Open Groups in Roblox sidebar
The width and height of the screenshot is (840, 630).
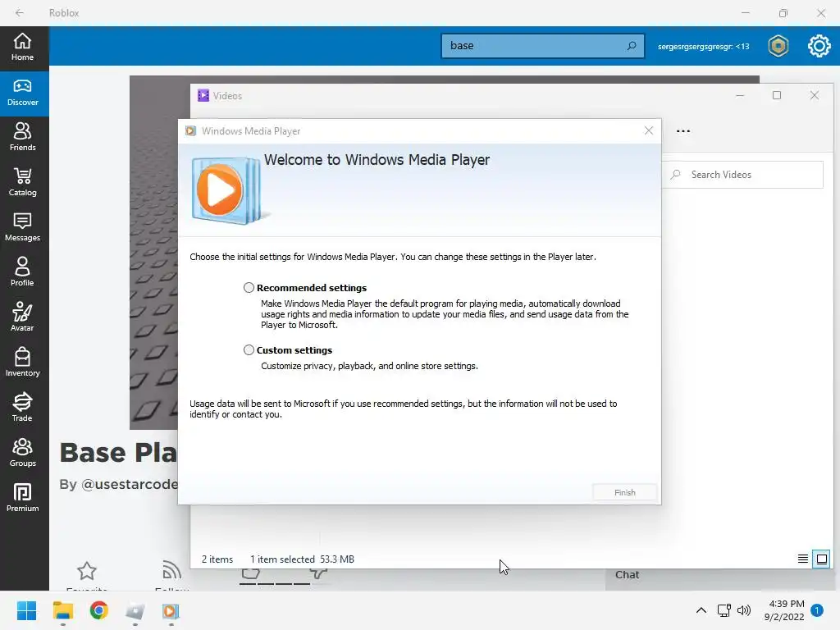(22, 453)
